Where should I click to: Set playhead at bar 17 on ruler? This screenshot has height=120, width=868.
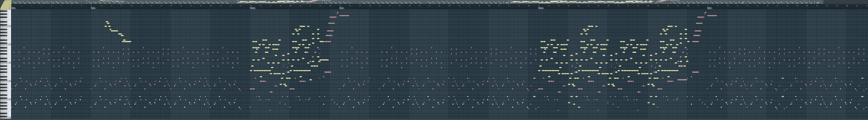point(171,5)
